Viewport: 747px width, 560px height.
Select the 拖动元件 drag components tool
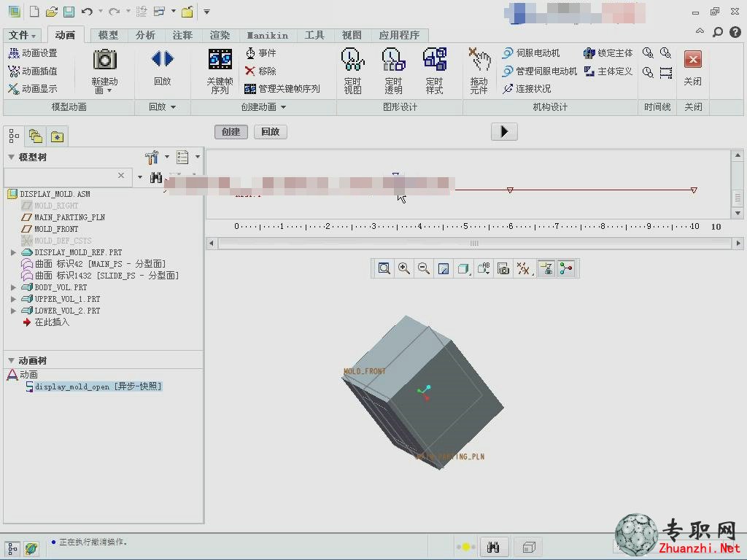tap(479, 71)
